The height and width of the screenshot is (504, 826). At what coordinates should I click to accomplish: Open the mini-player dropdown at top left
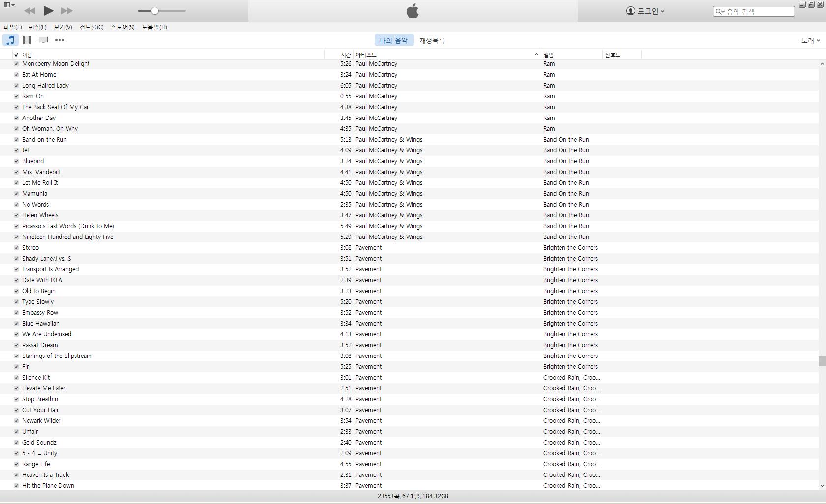click(9, 5)
